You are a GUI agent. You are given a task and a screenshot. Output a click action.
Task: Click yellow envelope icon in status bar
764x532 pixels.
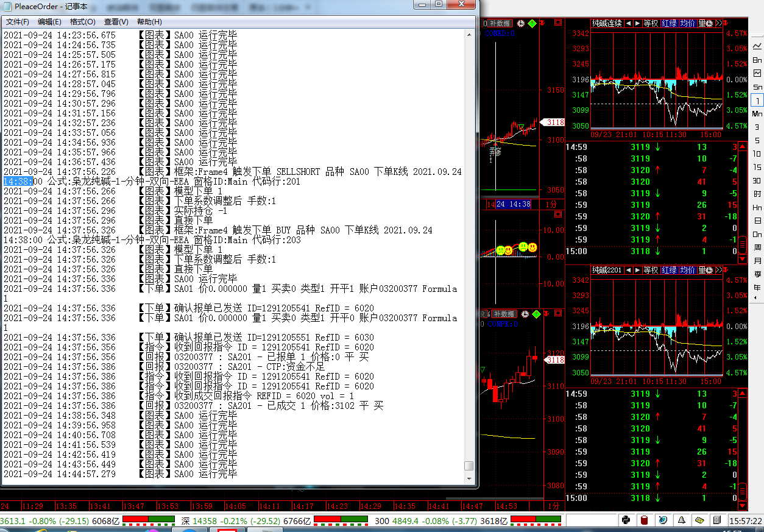tap(699, 520)
